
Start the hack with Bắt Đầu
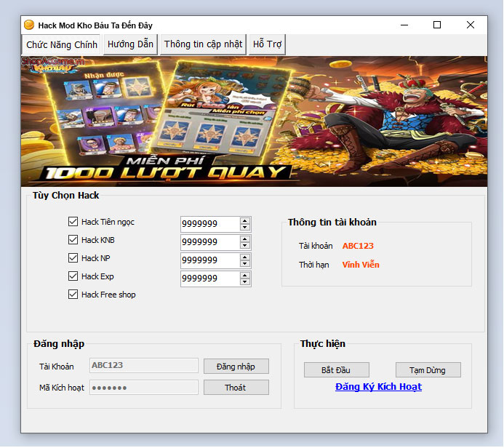tap(337, 370)
